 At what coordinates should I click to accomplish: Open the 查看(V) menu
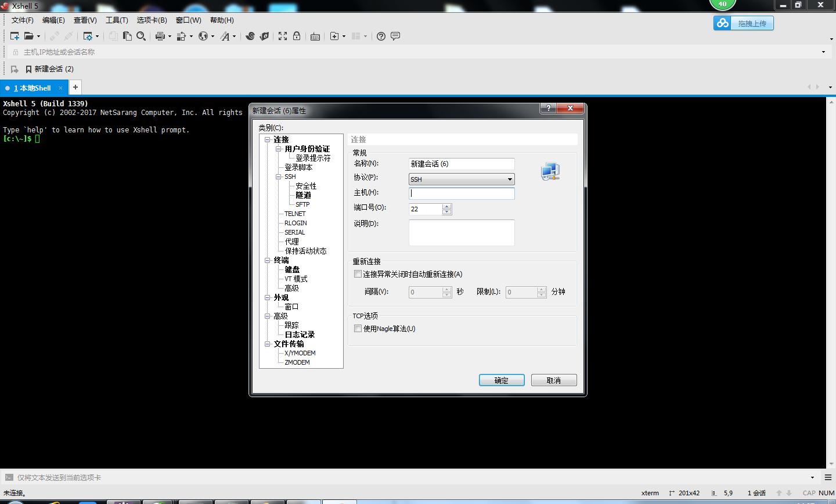coord(85,20)
